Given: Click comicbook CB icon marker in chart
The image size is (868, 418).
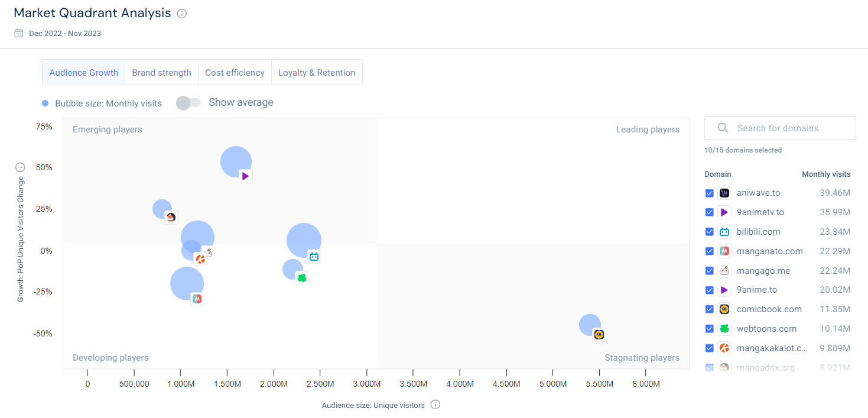Looking at the screenshot, I should pos(599,335).
